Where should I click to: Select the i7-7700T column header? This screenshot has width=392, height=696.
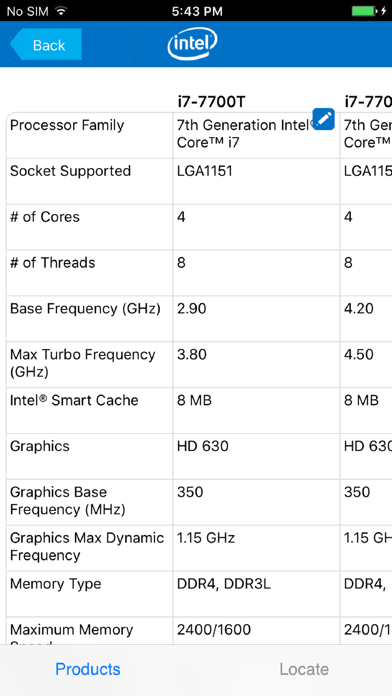(x=211, y=102)
